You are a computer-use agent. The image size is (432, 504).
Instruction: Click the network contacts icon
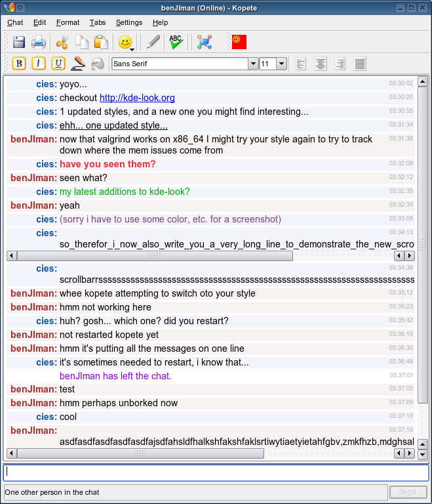point(205,42)
